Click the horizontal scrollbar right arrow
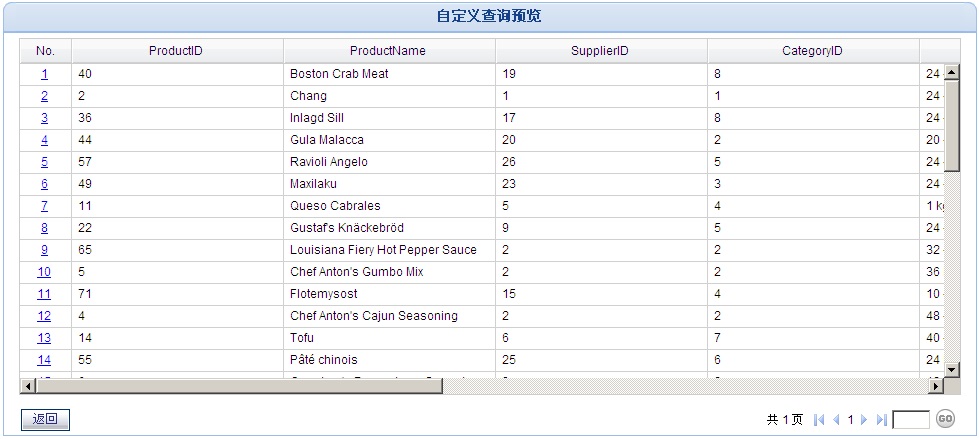 coord(936,387)
